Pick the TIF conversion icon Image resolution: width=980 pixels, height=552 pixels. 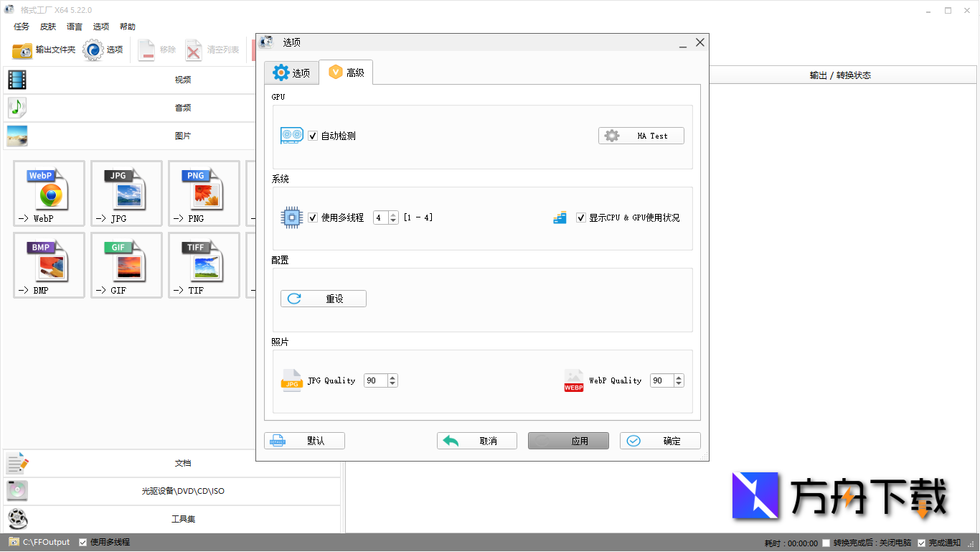204,265
